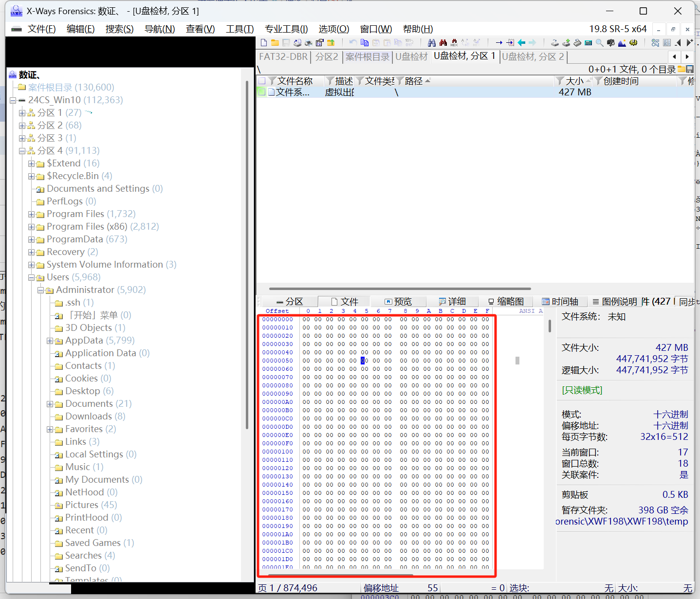Click the Open Disk drive icon

click(555, 43)
